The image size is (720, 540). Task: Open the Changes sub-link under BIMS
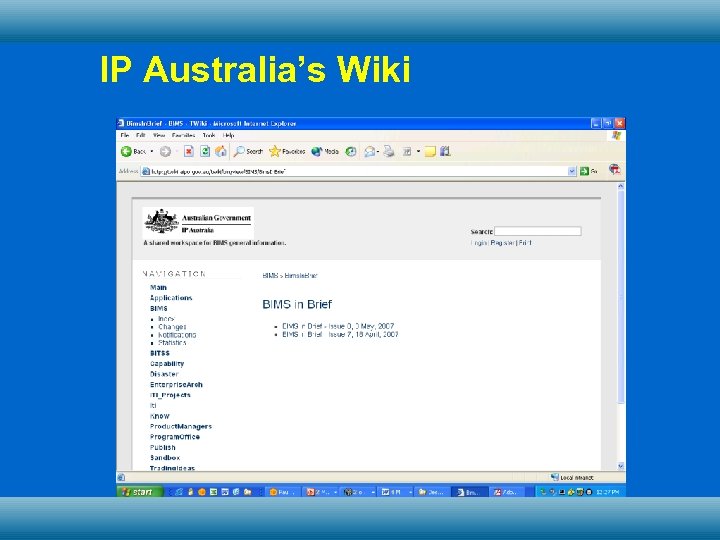172,327
